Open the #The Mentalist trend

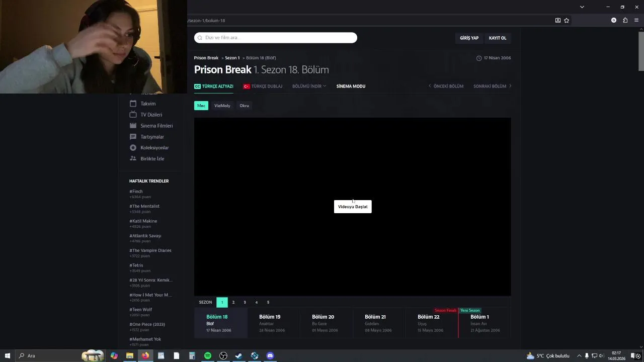[x=144, y=206]
